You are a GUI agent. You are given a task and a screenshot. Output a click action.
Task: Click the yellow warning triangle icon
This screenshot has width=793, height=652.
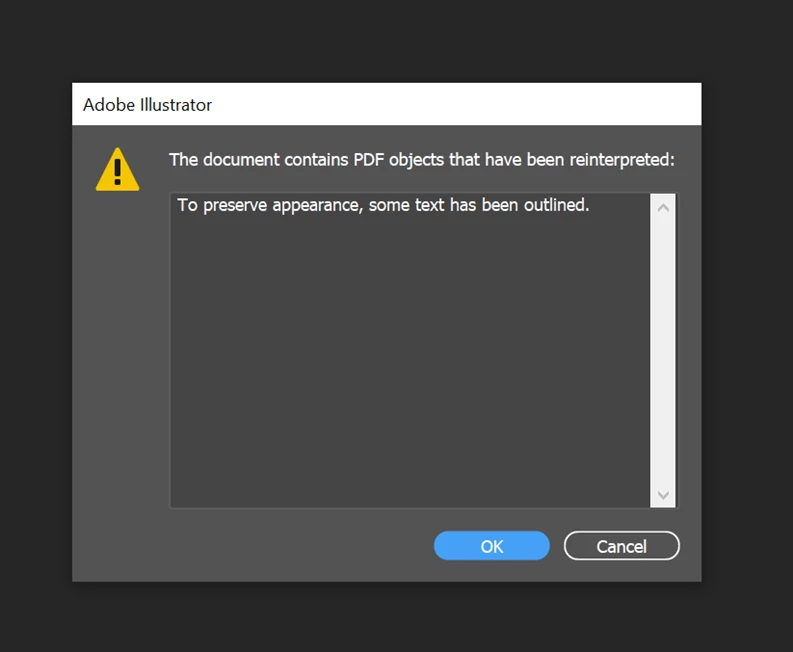[117, 170]
